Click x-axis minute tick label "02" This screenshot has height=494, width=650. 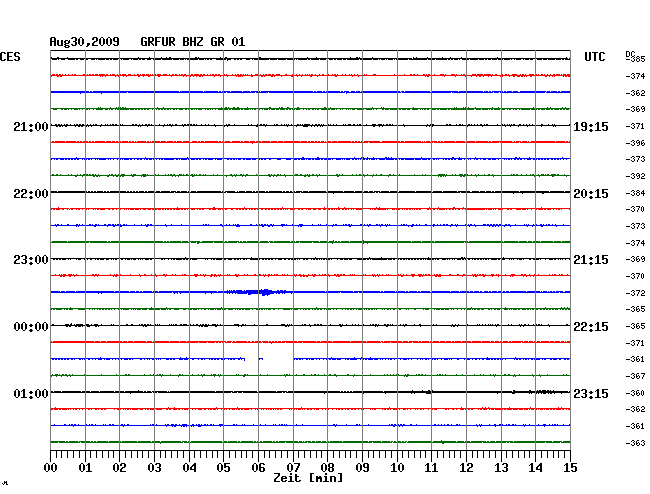(119, 468)
